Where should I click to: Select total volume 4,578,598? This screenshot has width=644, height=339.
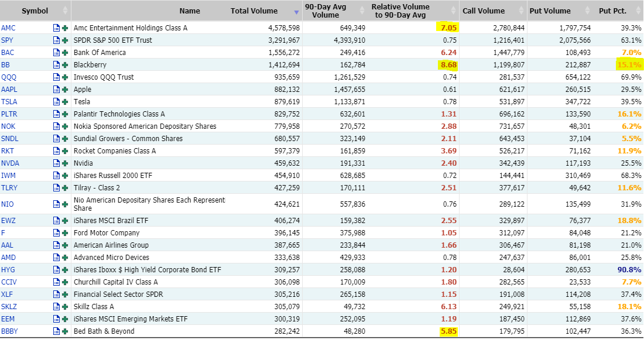coord(284,28)
